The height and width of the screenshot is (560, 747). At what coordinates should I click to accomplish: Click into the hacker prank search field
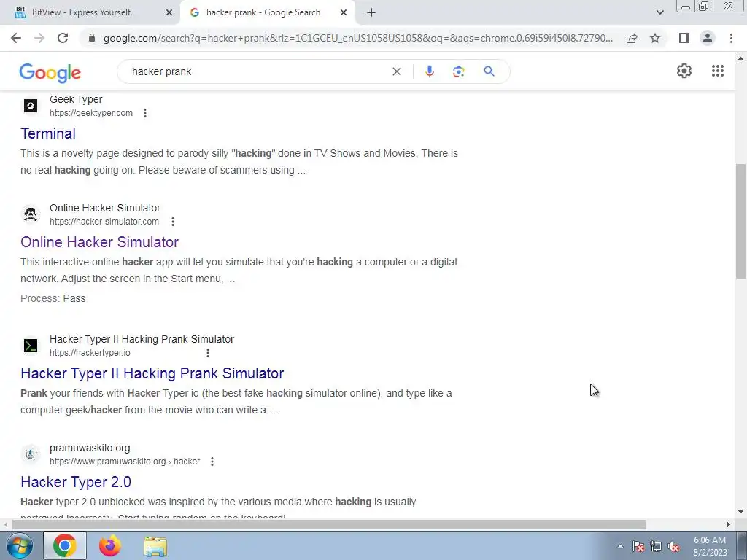[x=258, y=71]
